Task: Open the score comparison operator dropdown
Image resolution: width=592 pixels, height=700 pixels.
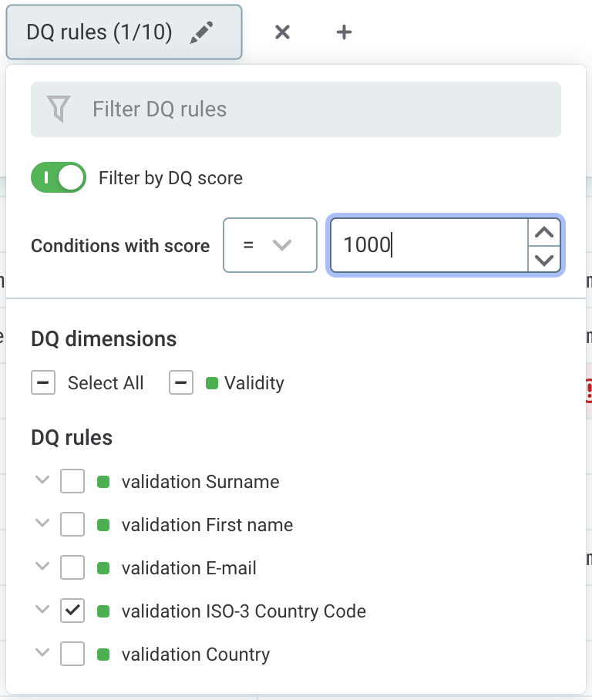Action: coord(269,245)
